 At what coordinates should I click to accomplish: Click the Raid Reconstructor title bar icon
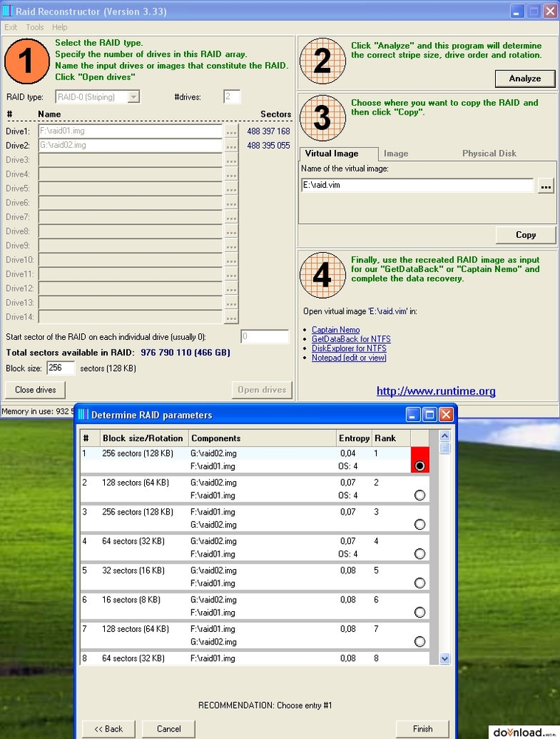pos(7,10)
